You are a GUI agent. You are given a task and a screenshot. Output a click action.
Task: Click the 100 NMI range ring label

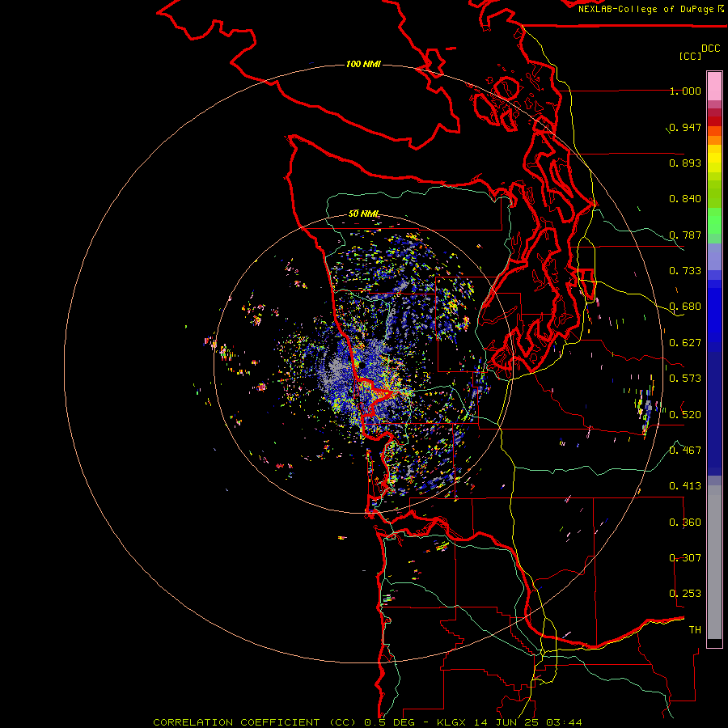[363, 64]
